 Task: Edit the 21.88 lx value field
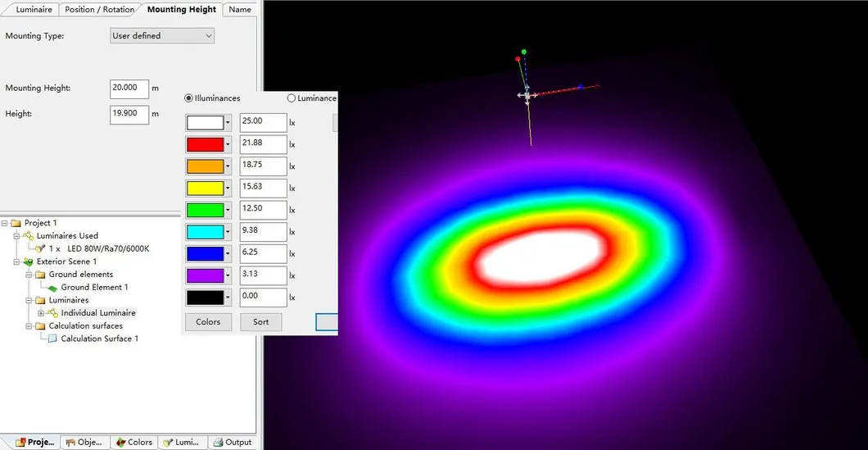click(263, 144)
